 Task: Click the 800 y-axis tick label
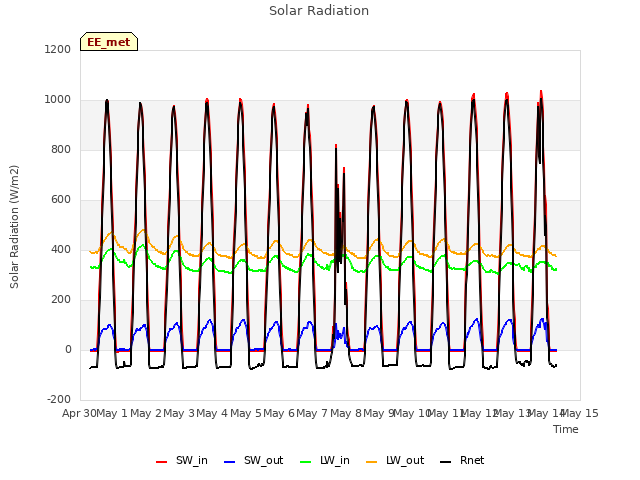coord(61,149)
